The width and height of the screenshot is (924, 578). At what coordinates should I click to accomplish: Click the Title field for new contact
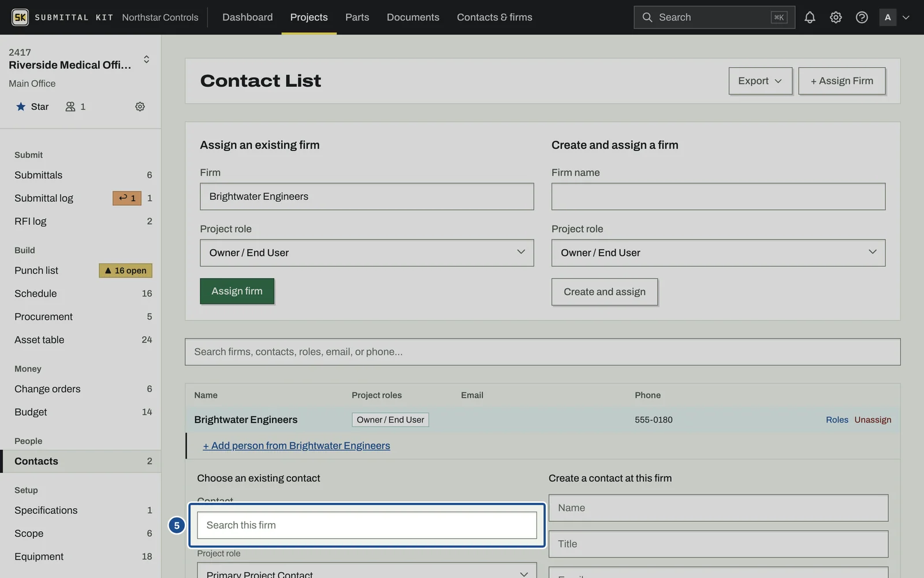click(x=718, y=544)
